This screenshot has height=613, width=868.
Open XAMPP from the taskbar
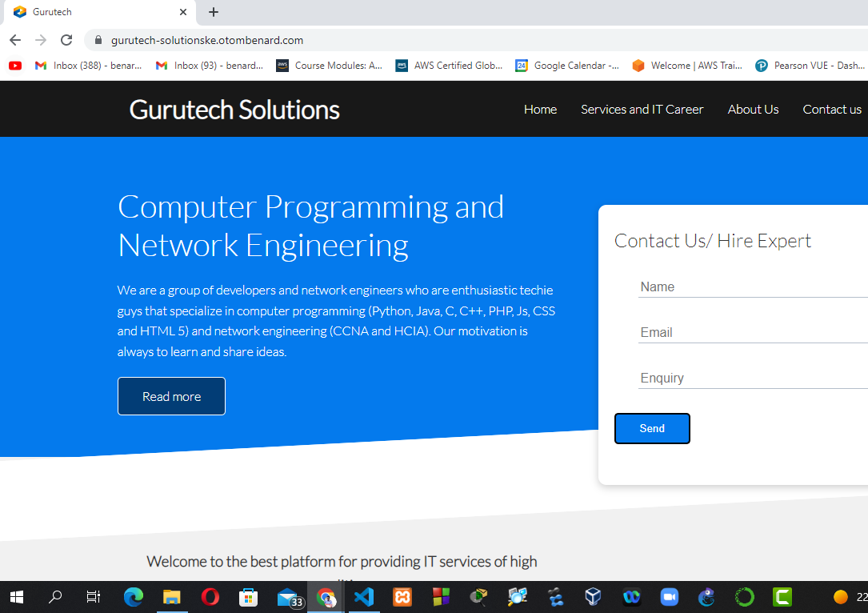pyautogui.click(x=402, y=597)
